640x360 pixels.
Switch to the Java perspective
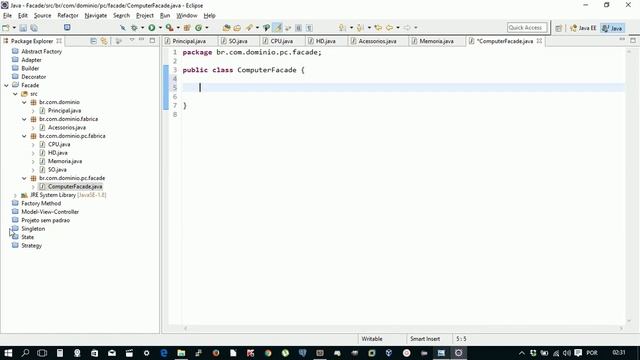click(x=612, y=28)
